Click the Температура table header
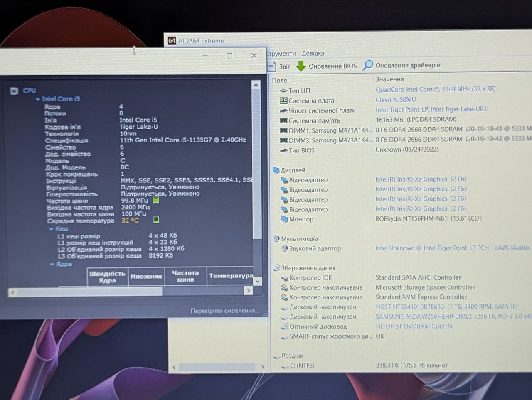Screen dimensions: 532x400 (231, 275)
